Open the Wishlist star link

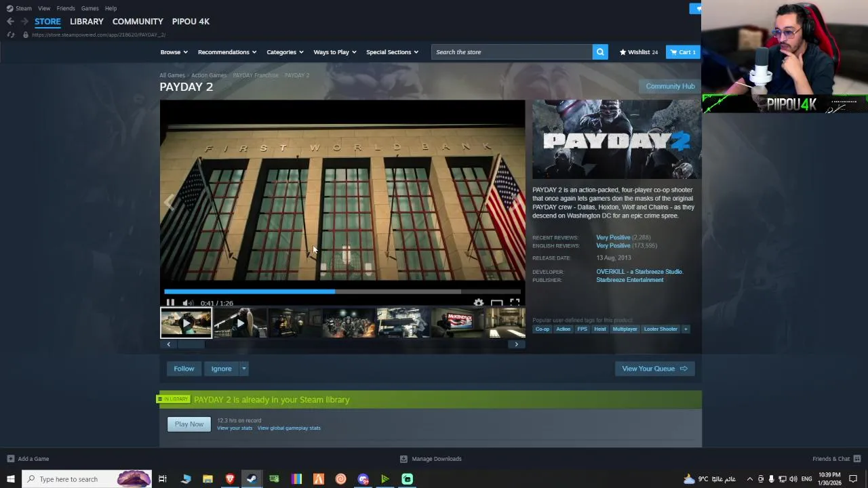[638, 52]
